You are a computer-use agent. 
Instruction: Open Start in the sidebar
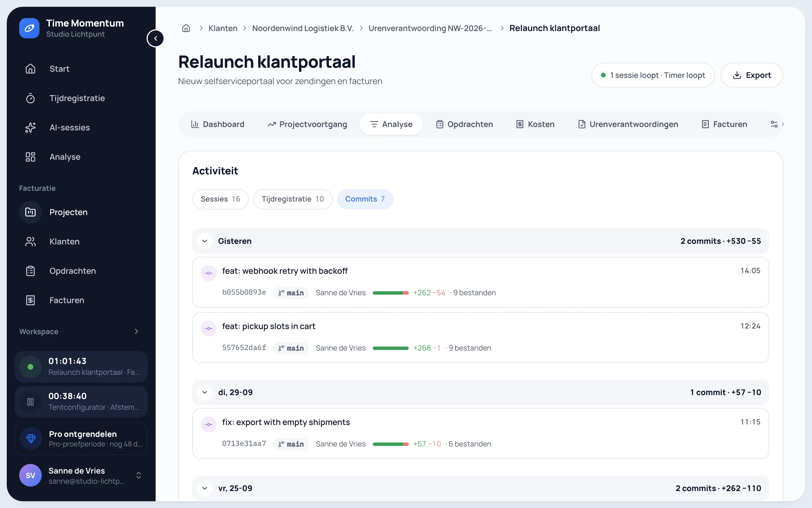click(x=81, y=69)
